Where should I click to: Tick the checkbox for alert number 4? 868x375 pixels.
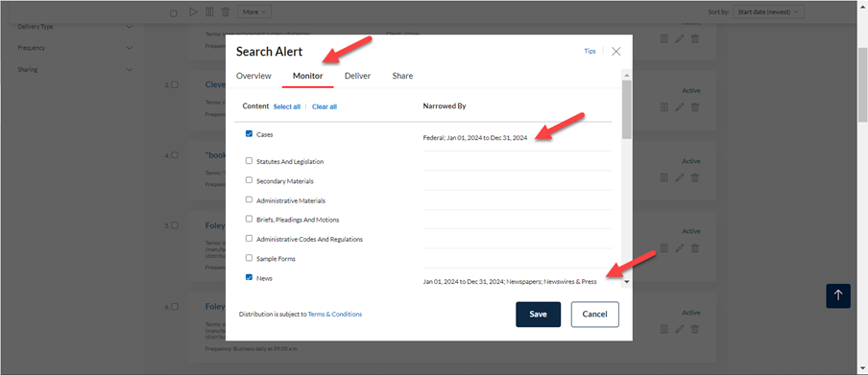175,155
